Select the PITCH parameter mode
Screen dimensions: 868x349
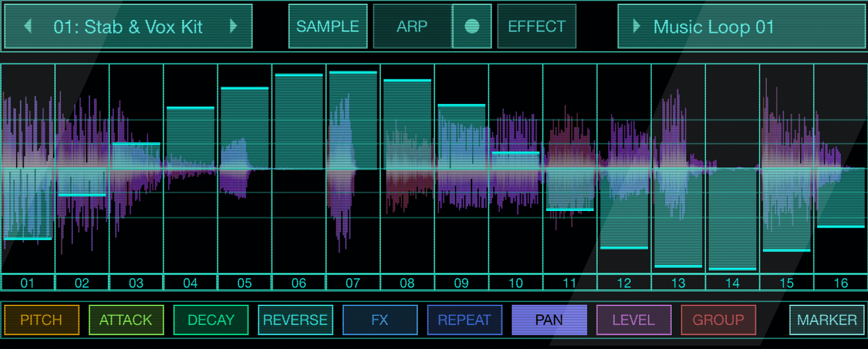[x=41, y=320]
